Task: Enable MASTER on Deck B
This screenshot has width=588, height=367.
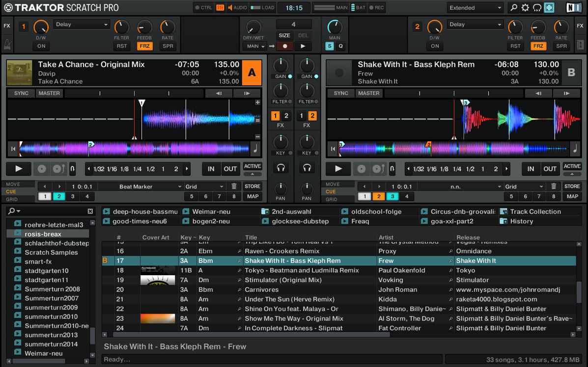Action: (369, 93)
